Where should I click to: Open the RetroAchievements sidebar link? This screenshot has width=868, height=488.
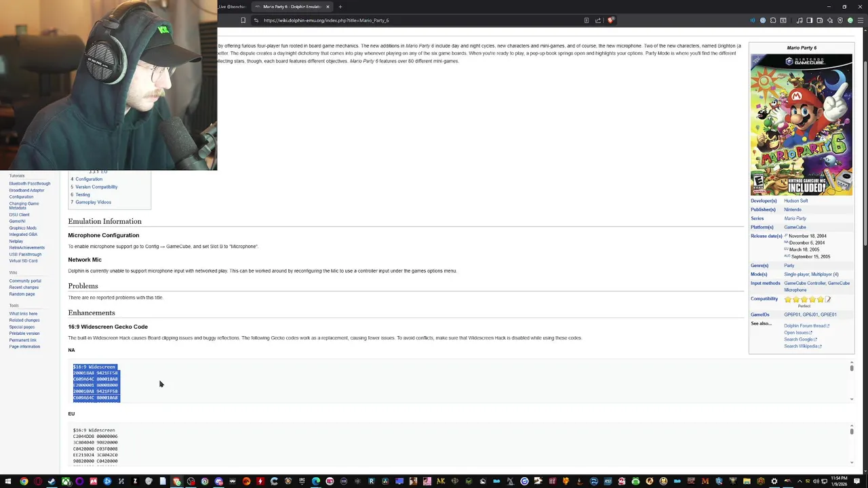click(x=27, y=247)
